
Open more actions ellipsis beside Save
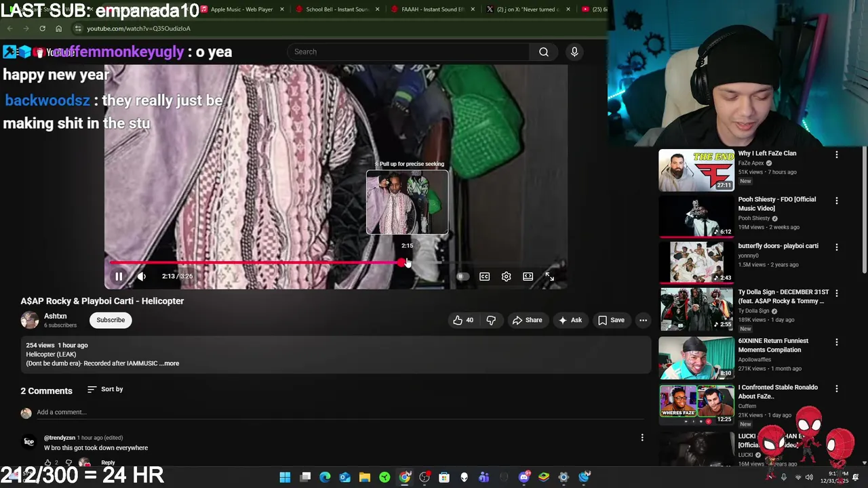643,320
